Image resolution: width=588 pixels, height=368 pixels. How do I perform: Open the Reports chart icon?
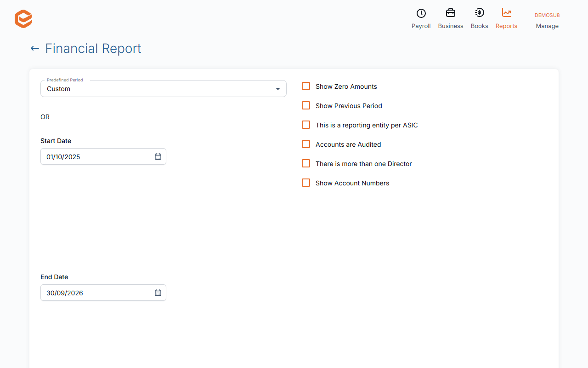point(507,13)
